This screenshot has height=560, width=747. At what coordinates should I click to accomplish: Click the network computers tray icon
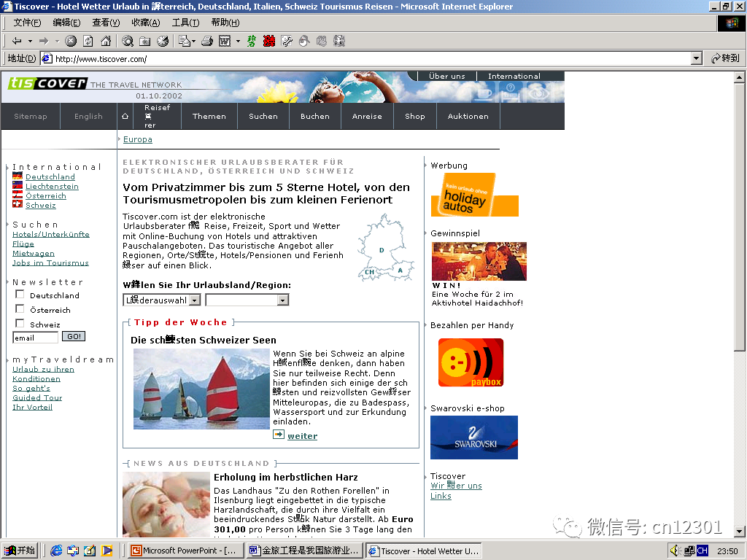[x=689, y=551]
